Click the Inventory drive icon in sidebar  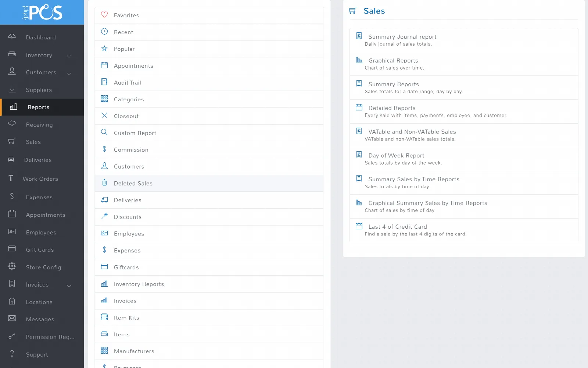point(12,54)
